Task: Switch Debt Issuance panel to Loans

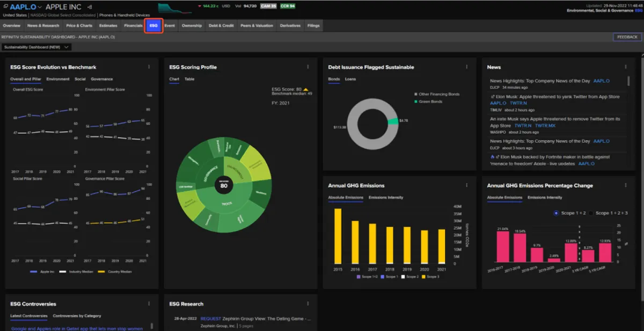Action: point(350,79)
